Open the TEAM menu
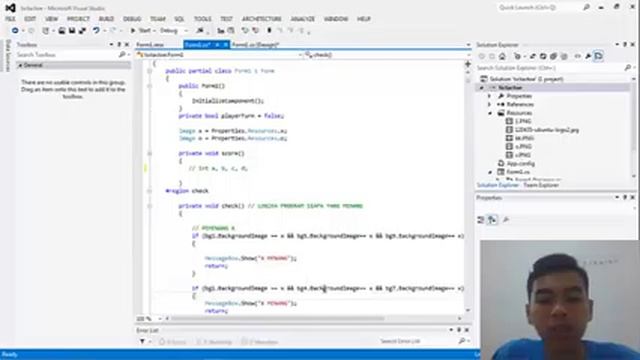Viewport: 640px width, 360px height. coord(158,19)
